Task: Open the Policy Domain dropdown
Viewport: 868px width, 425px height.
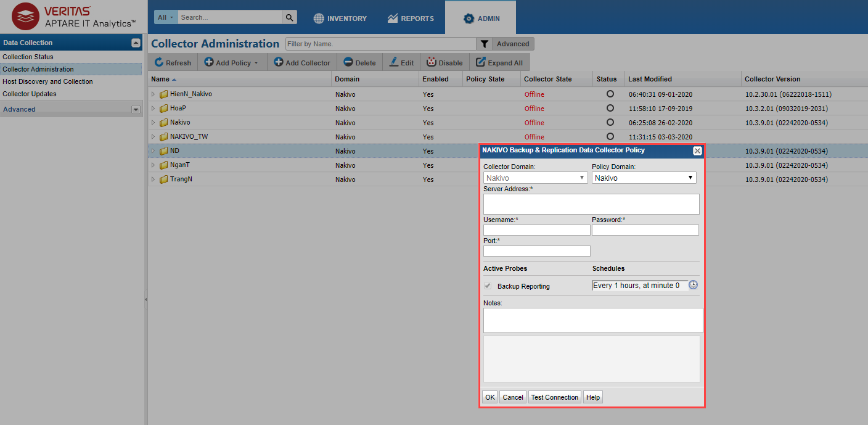Action: 644,178
